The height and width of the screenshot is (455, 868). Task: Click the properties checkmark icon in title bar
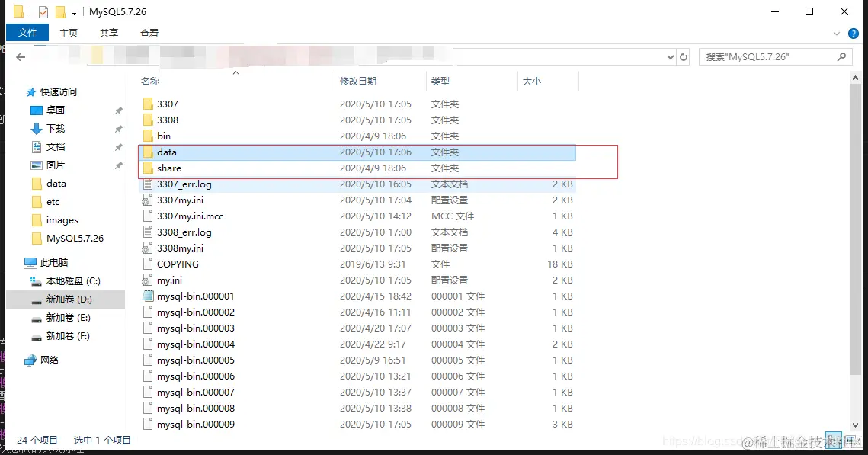pyautogui.click(x=43, y=11)
